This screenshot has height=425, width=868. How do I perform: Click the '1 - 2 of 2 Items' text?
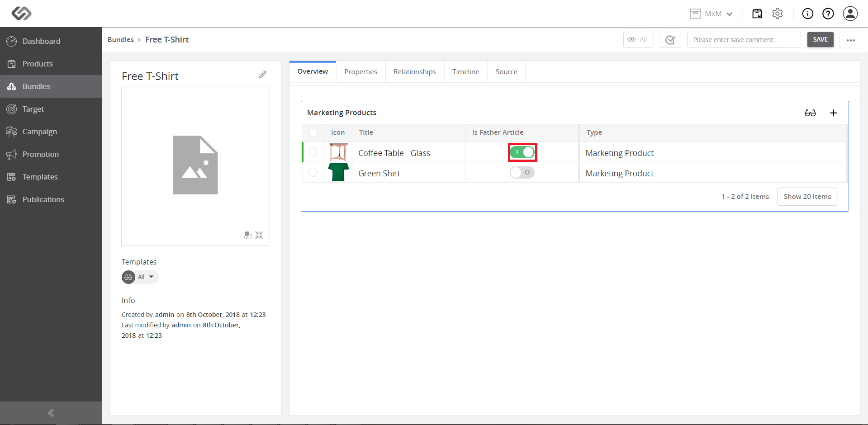[x=745, y=197]
